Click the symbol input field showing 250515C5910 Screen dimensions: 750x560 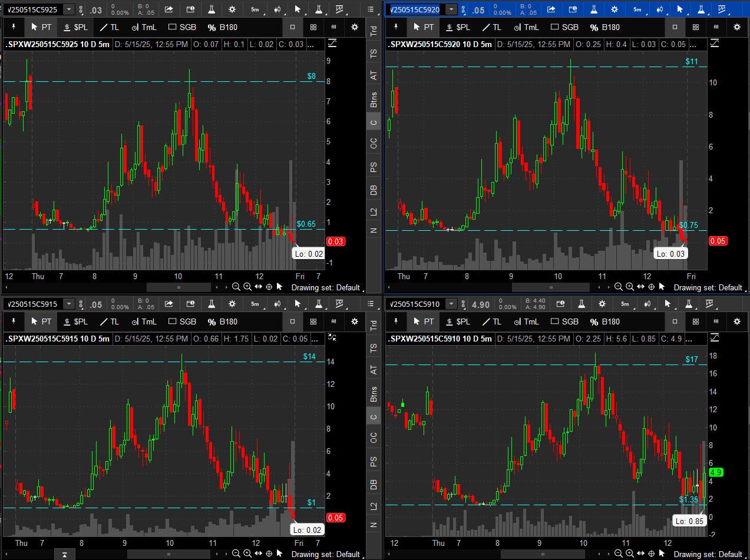(x=414, y=304)
